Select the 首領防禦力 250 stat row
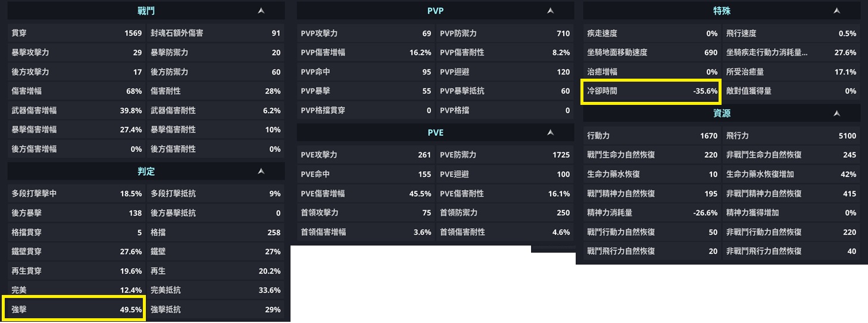868x323 pixels. 505,213
